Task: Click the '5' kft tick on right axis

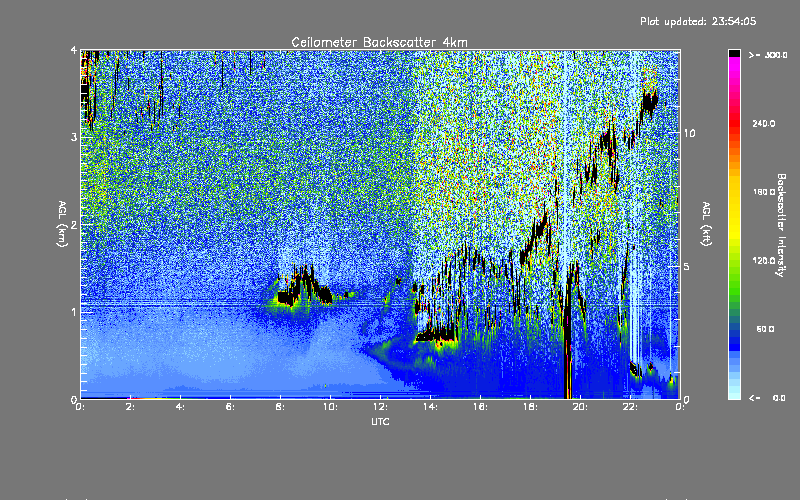Action: point(687,266)
